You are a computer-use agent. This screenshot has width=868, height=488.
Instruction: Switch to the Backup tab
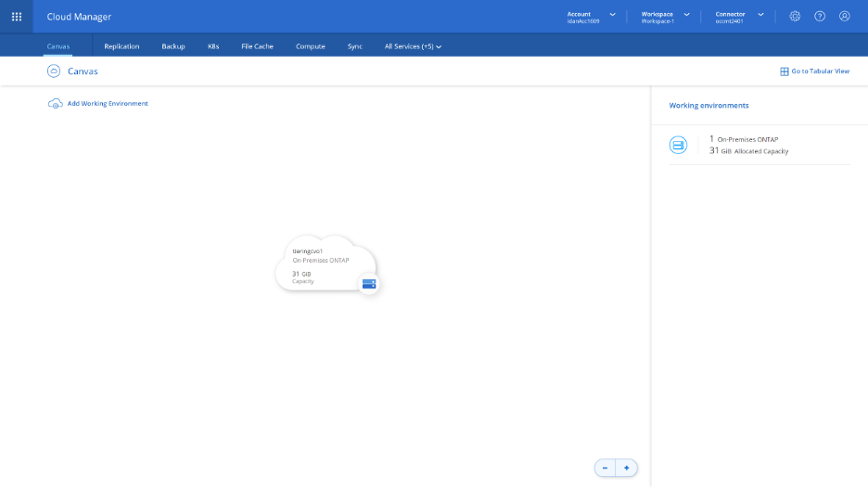(x=173, y=46)
